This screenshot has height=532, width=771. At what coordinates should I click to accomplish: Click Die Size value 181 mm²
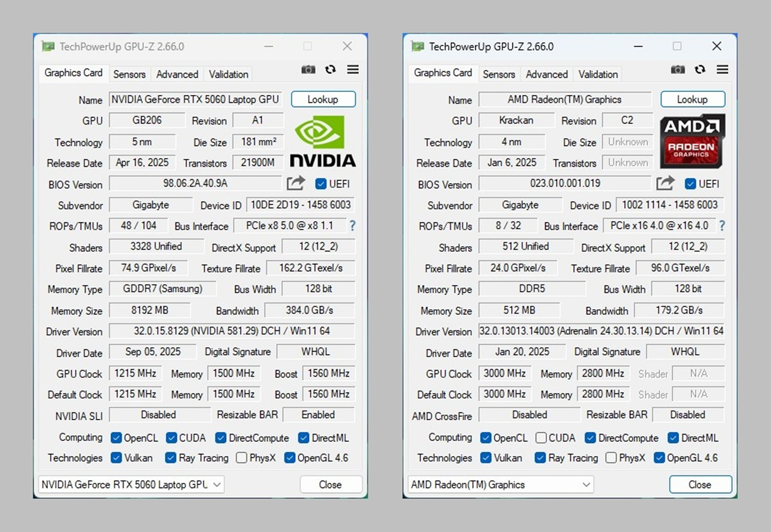[258, 142]
